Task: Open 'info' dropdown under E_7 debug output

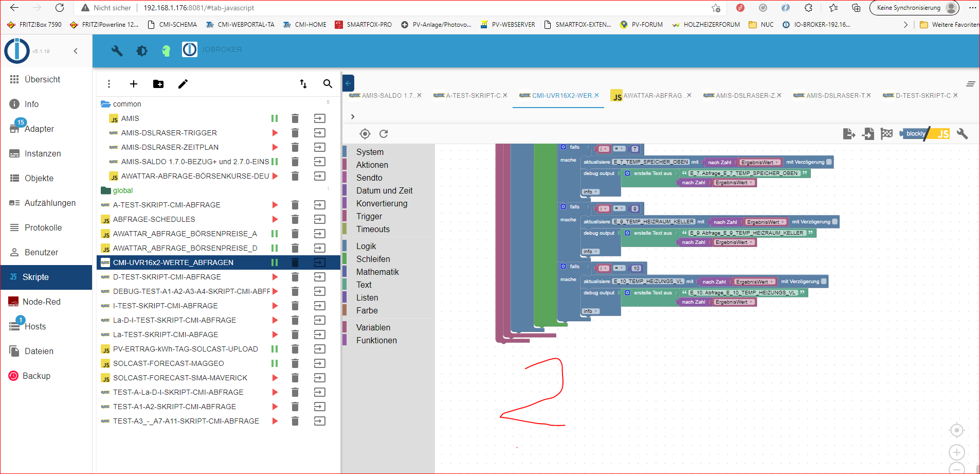Action: (591, 192)
